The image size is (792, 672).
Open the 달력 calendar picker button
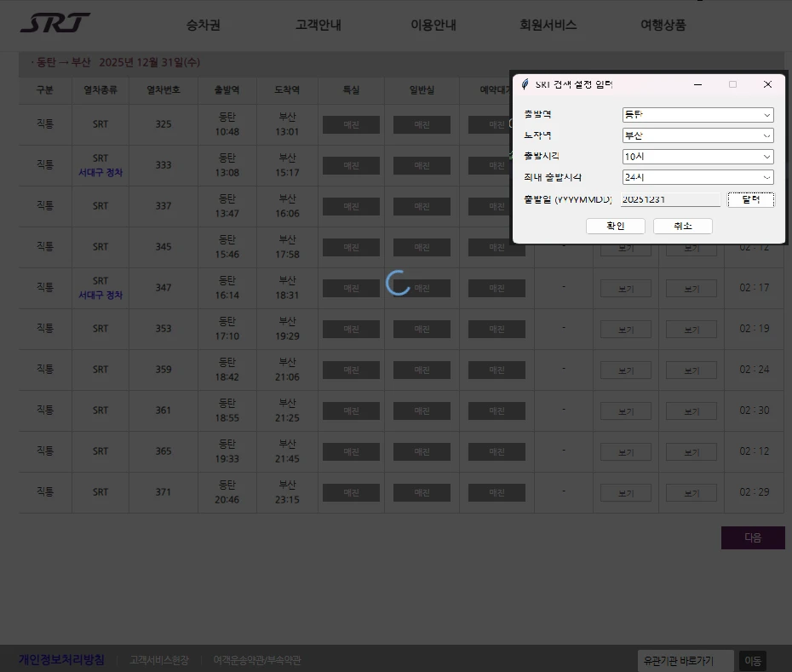750,199
